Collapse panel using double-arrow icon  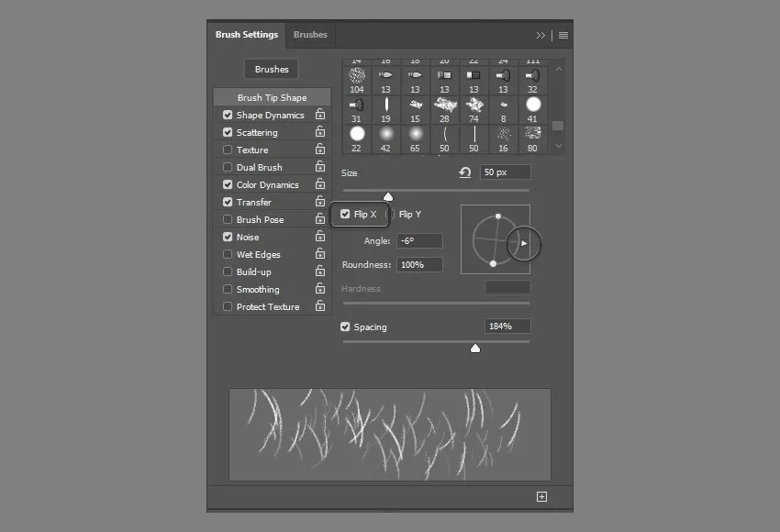[x=540, y=35]
